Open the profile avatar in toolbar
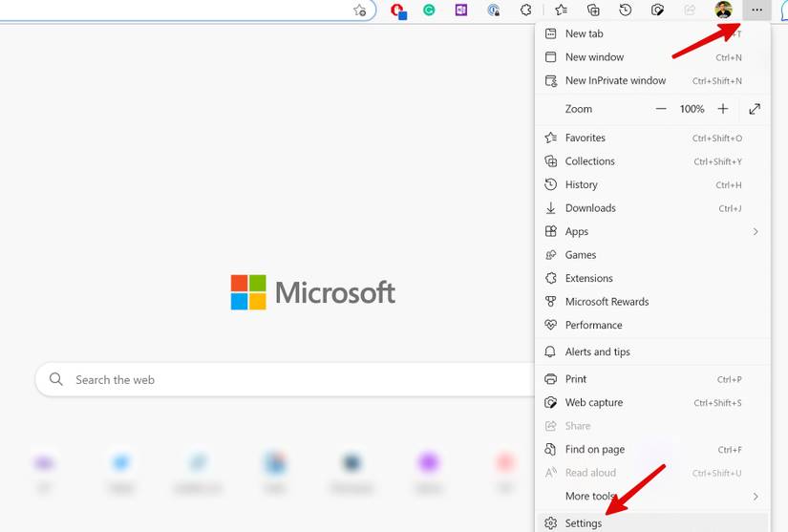Image resolution: width=788 pixels, height=532 pixels. [x=723, y=11]
